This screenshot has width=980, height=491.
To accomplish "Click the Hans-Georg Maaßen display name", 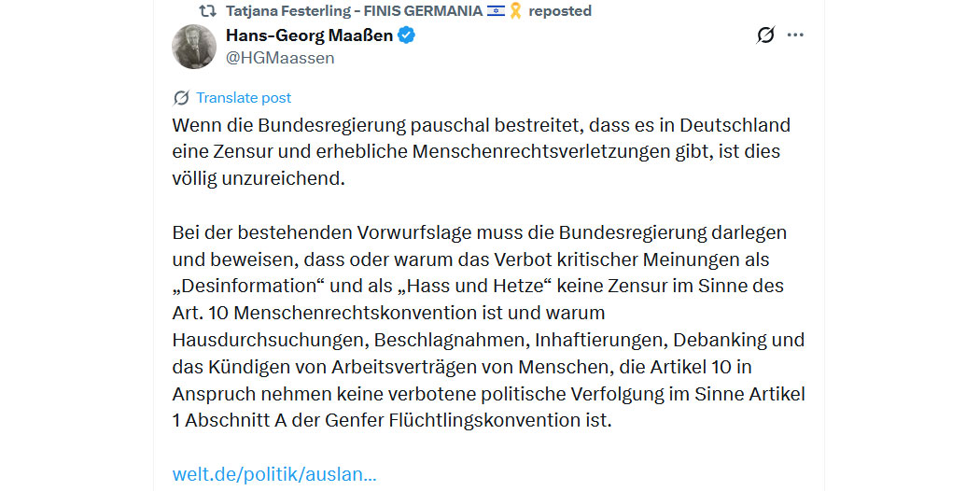I will (309, 35).
